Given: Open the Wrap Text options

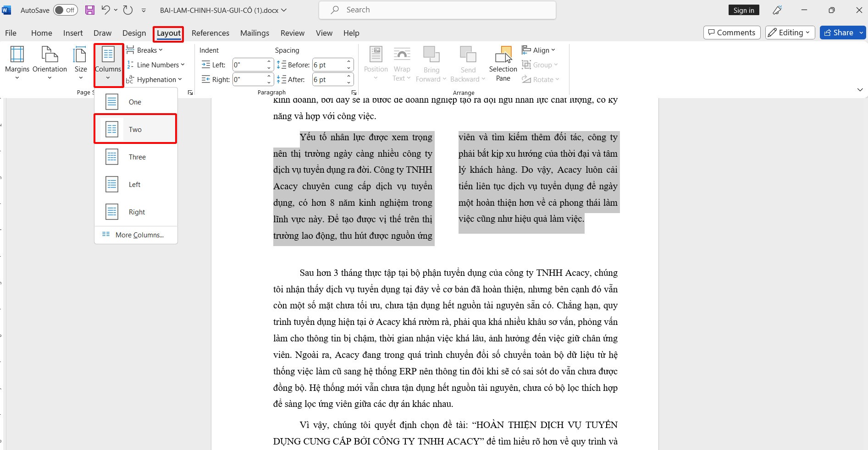Looking at the screenshot, I should pos(402,64).
